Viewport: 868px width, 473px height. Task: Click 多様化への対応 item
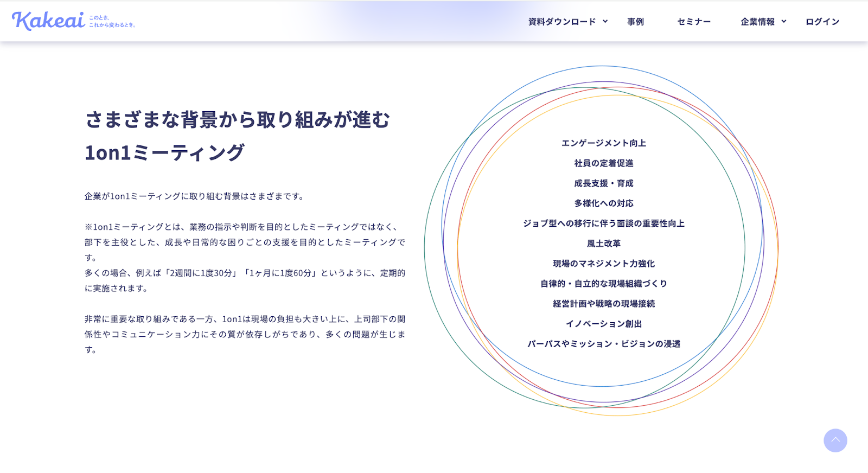click(x=604, y=203)
